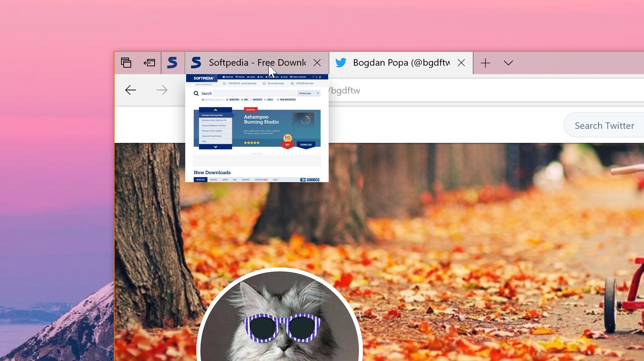Close the Softpedia tab

(317, 63)
